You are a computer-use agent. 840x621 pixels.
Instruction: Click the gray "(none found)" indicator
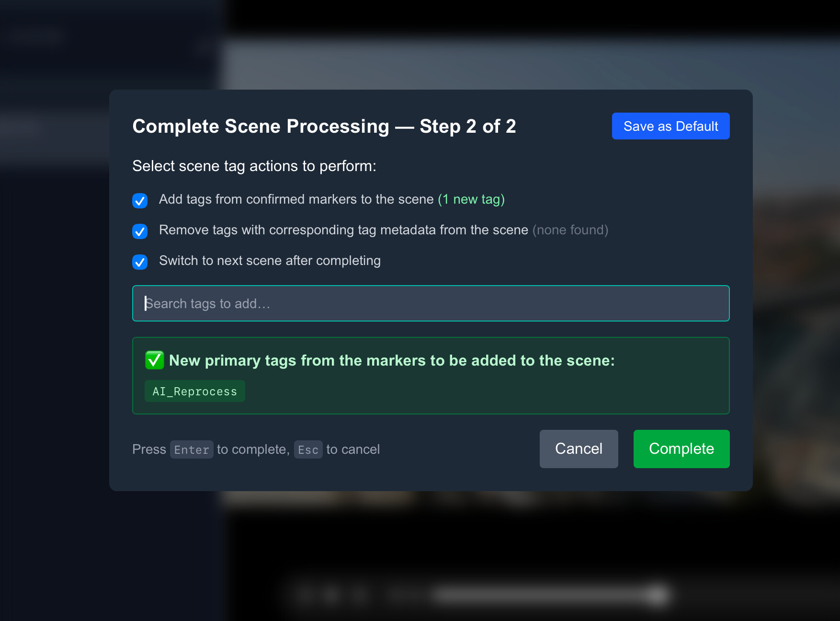tap(570, 230)
